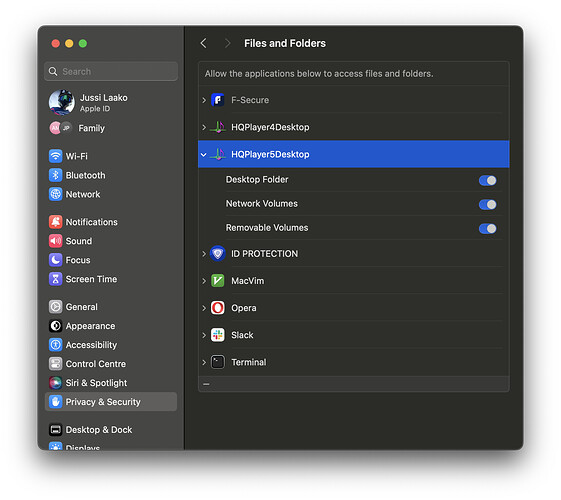Click the Focus moon icon

tap(55, 260)
